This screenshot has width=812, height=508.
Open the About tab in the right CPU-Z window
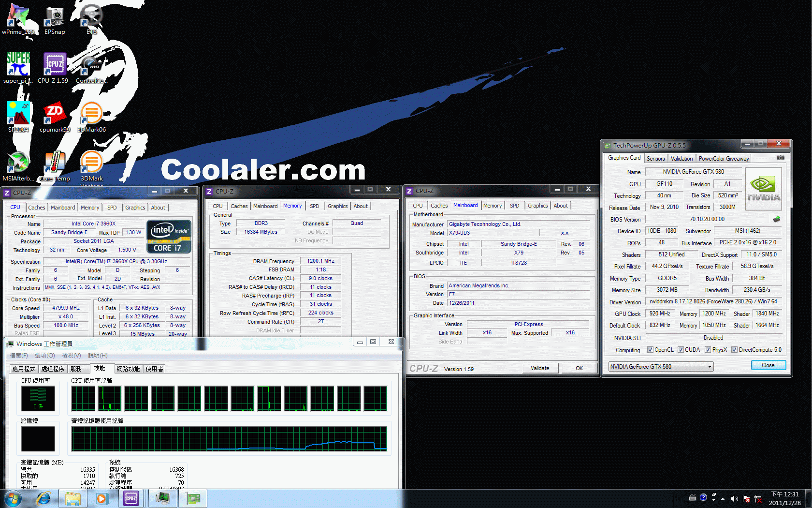(561, 206)
